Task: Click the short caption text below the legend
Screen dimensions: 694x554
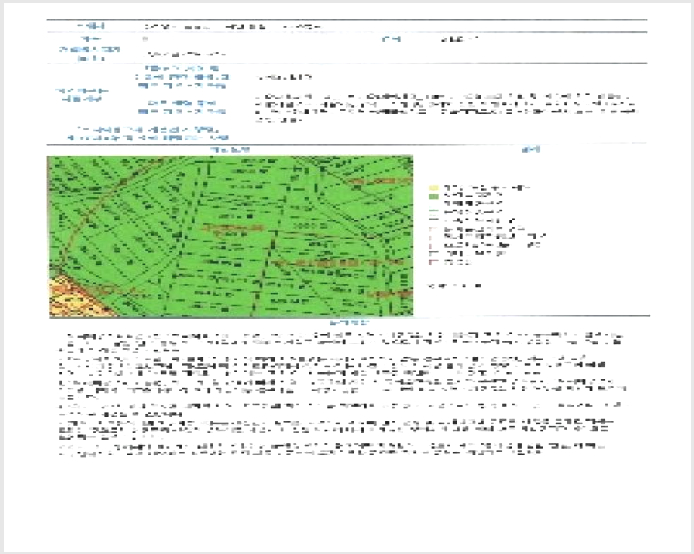Action: (x=454, y=286)
